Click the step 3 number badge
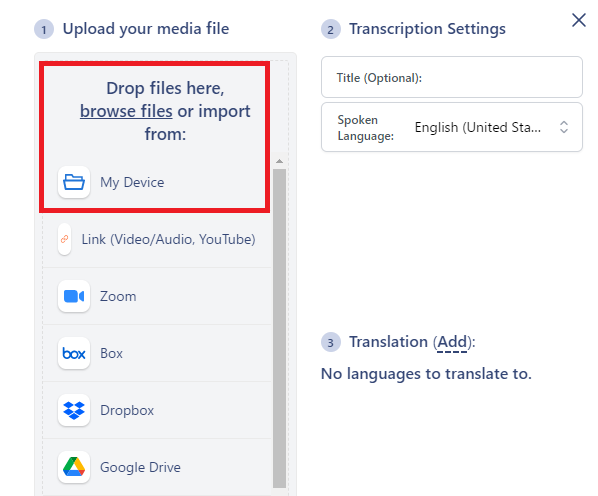This screenshot has width=598, height=496. click(331, 342)
